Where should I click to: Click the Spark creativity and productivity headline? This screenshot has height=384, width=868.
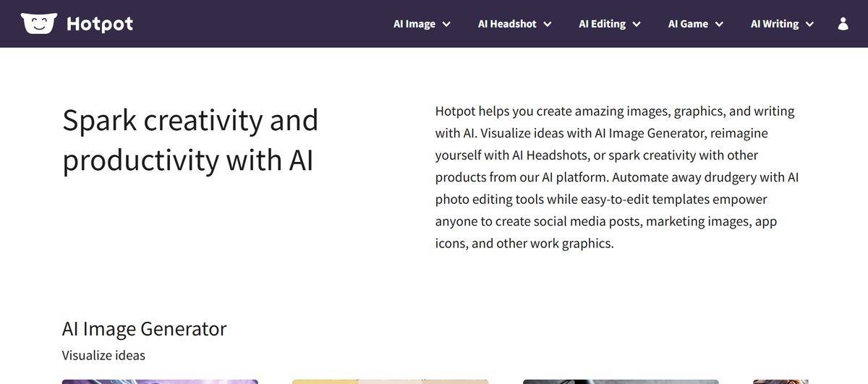(x=190, y=140)
